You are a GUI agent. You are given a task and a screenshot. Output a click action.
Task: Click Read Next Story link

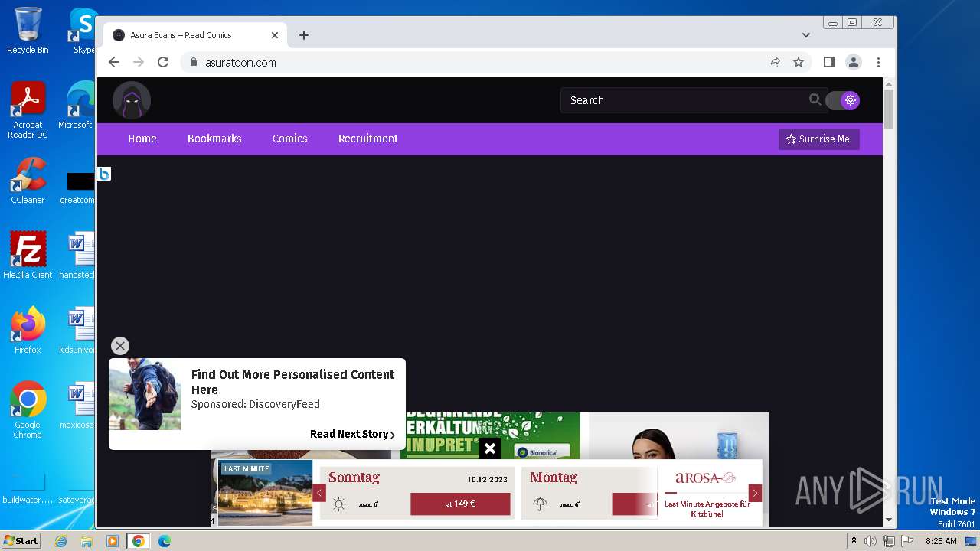[x=352, y=434]
